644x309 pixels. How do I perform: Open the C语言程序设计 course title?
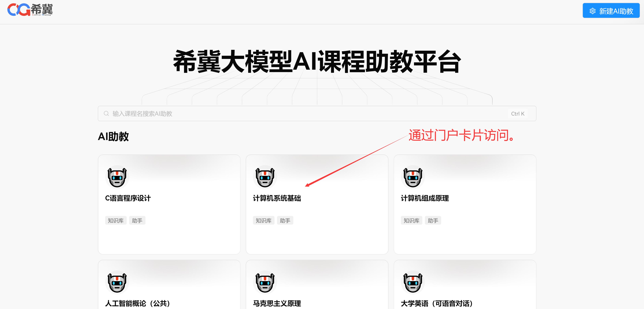(128, 198)
